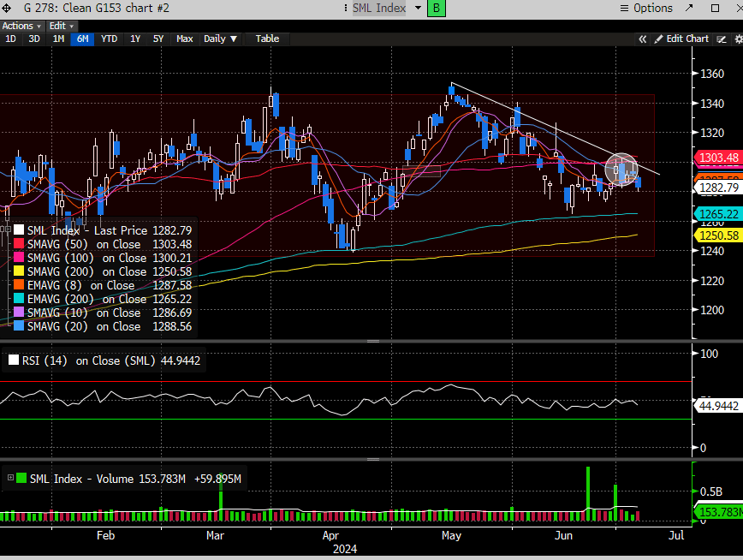The width and height of the screenshot is (743, 560).
Task: Select the 6M time range
Action: [x=82, y=39]
